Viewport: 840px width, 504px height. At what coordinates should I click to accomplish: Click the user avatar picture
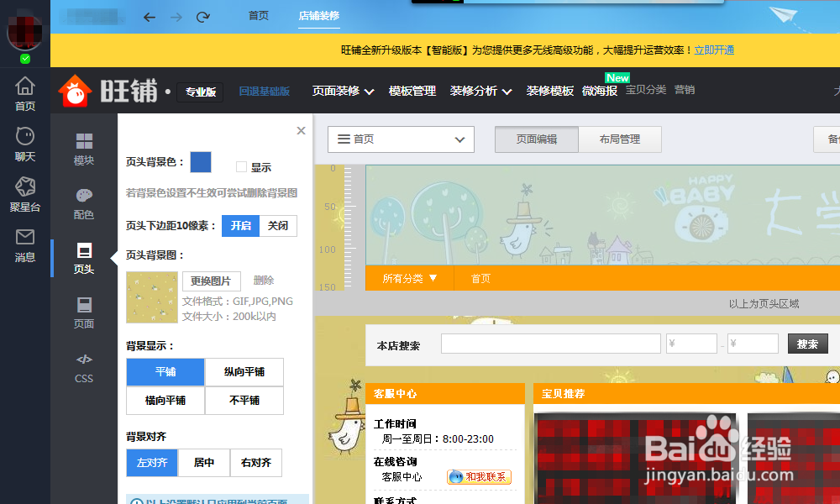[24, 34]
